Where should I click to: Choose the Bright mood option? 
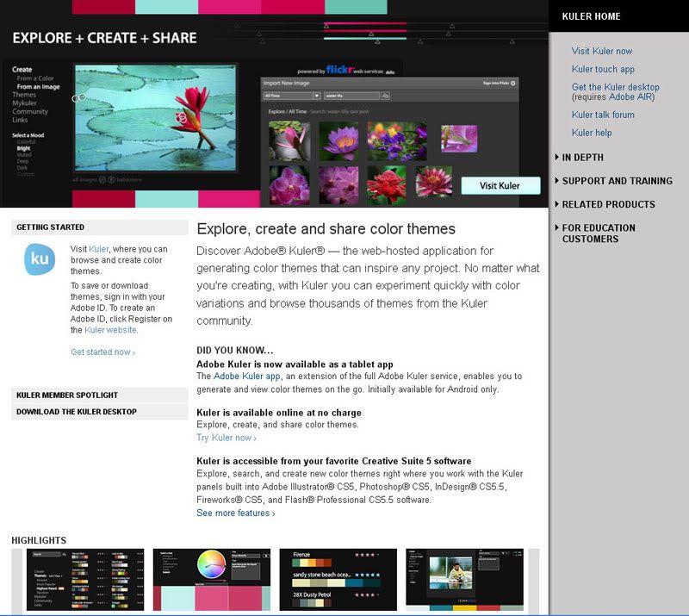pyautogui.click(x=24, y=148)
